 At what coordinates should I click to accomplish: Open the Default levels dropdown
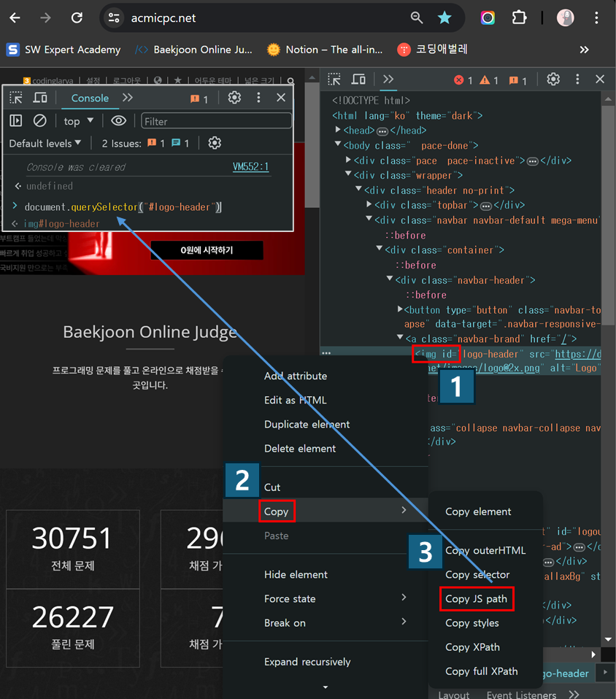click(45, 143)
